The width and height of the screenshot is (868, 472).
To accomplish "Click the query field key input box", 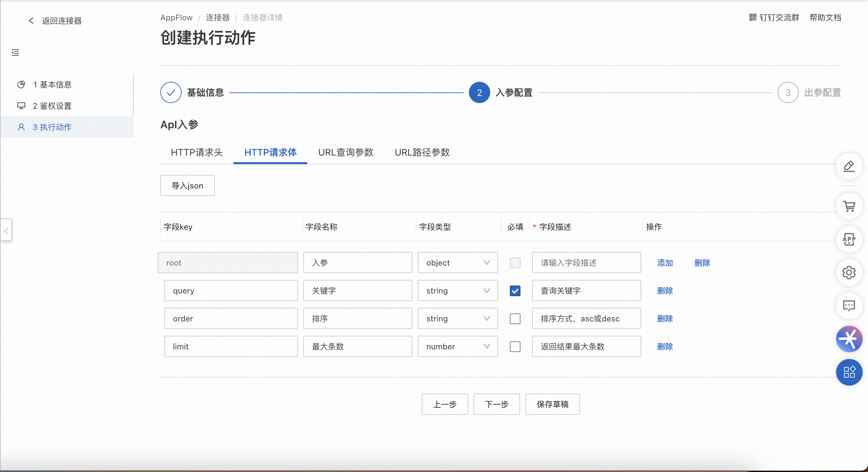I will pos(231,291).
